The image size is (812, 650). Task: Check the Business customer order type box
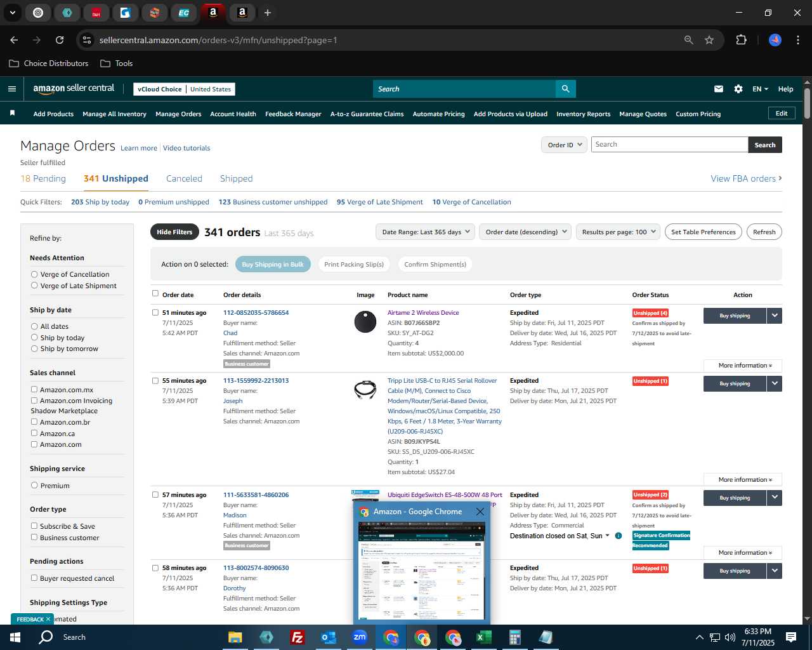[x=34, y=538]
